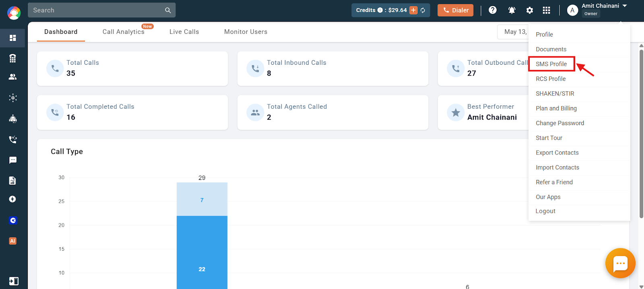Click the Total Inbound Calls card
The height and width of the screenshot is (289, 644).
pos(333,68)
